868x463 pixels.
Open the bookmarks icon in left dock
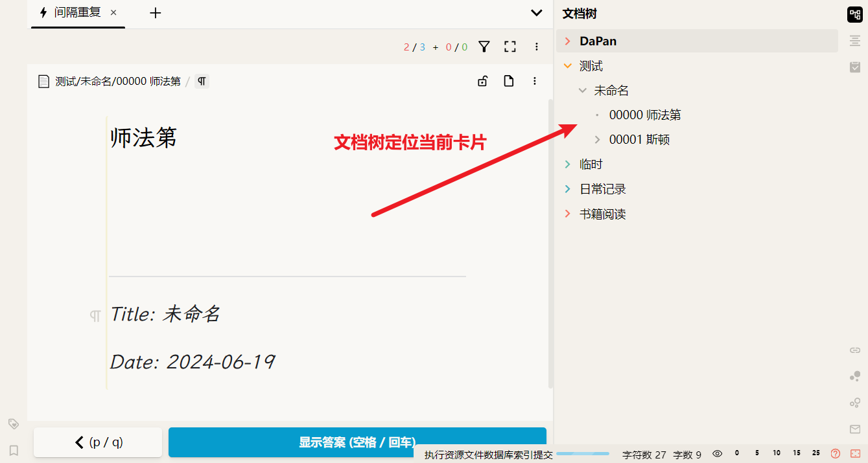14,450
